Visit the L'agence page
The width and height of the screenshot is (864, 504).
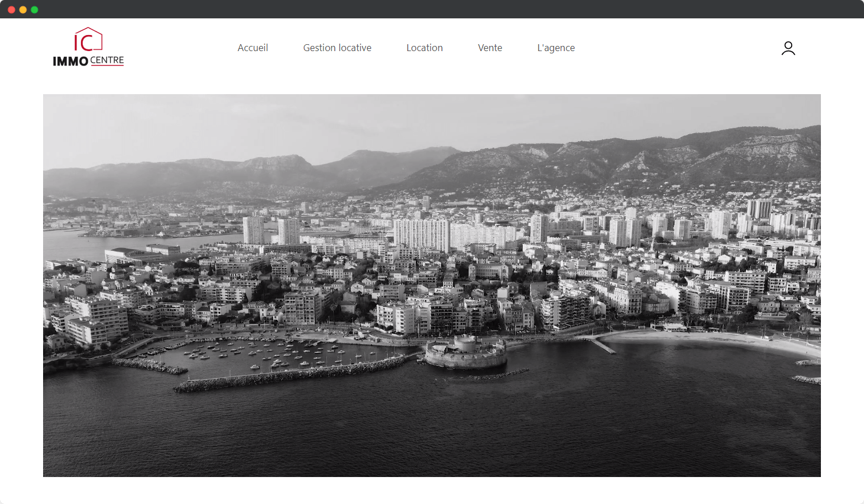[556, 48]
